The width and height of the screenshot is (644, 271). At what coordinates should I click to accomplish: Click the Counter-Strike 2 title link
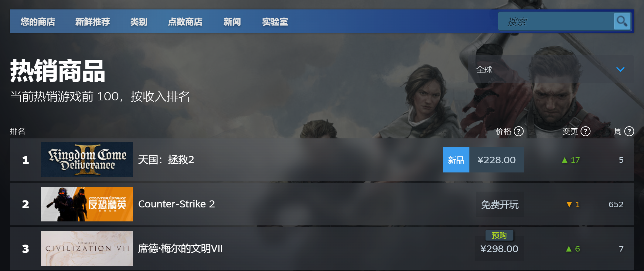point(177,204)
